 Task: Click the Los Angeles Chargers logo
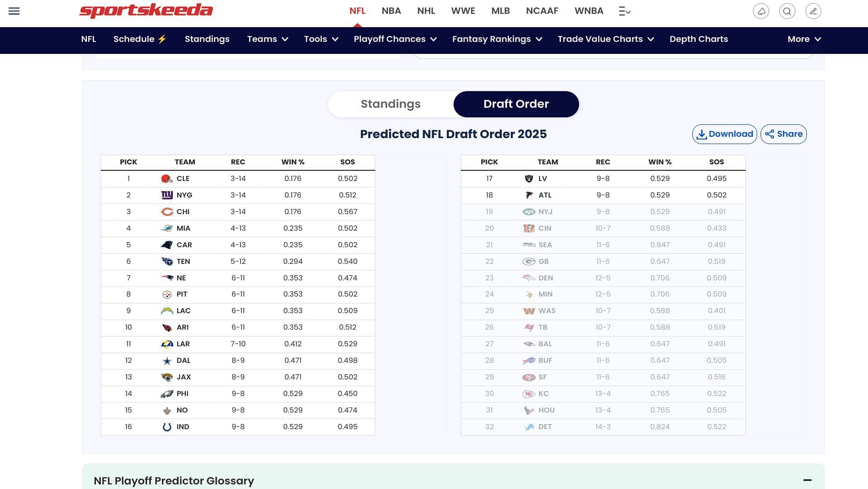click(x=167, y=311)
